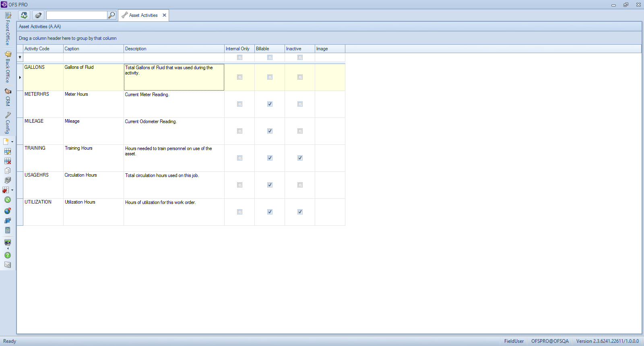The height and width of the screenshot is (346, 644).
Task: Select the GALLONS row indicator arrow
Action: [x=20, y=77]
